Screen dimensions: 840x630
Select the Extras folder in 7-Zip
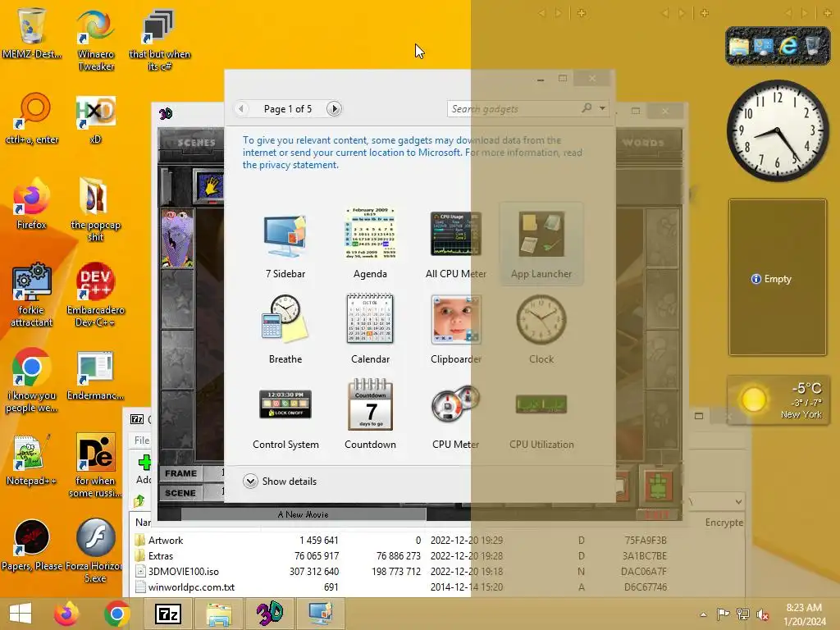160,556
